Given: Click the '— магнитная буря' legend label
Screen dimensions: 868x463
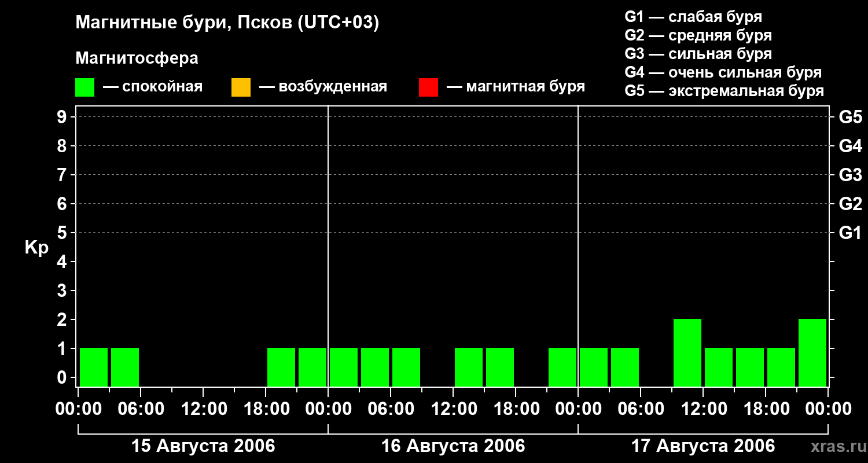Looking at the screenshot, I should (516, 87).
